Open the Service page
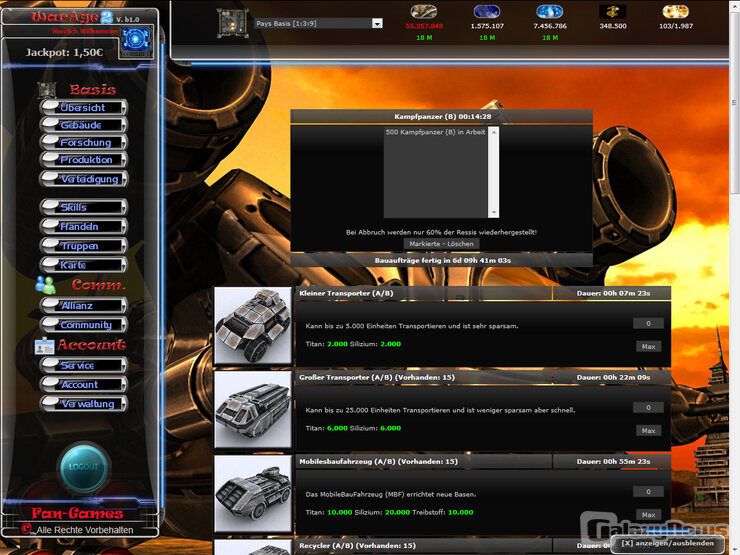The width and height of the screenshot is (740, 555). coord(84,365)
